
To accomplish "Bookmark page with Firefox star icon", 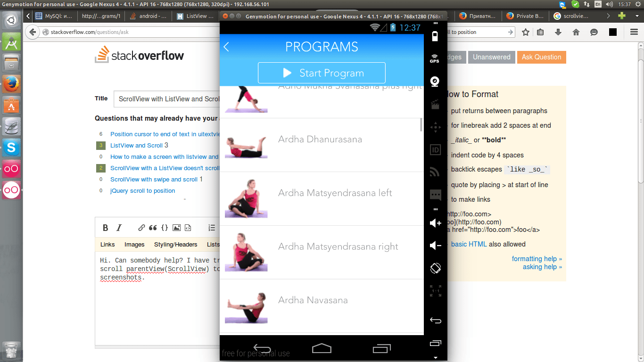I will tap(526, 32).
